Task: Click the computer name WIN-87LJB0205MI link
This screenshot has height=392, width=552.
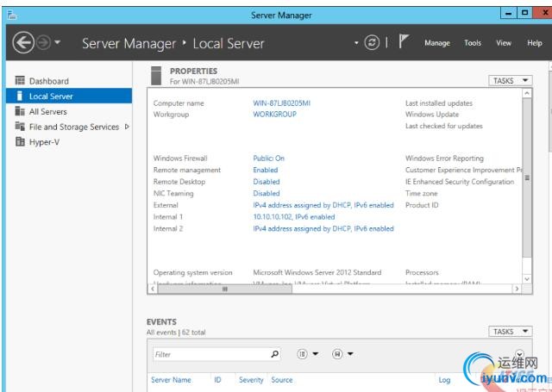Action: pyautogui.click(x=280, y=103)
